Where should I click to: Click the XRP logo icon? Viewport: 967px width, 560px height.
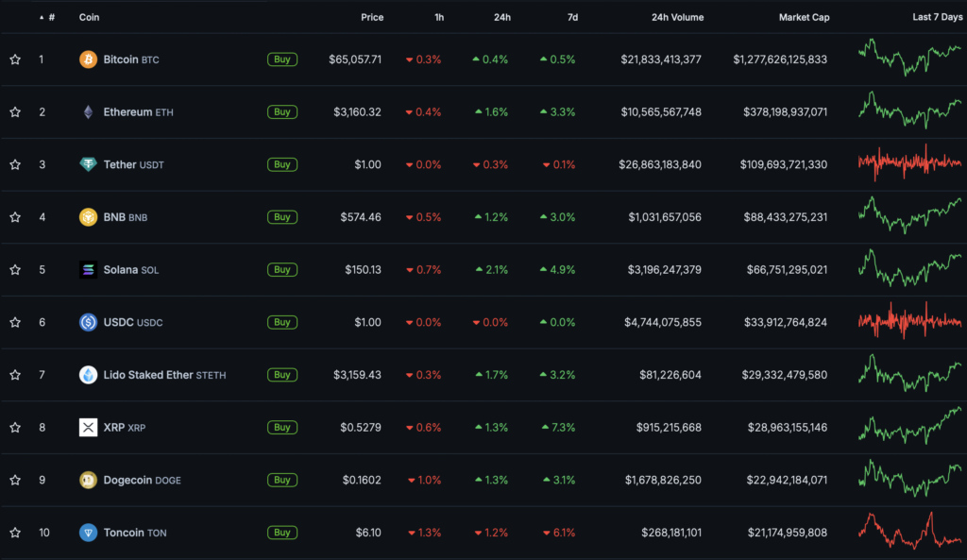[88, 428]
